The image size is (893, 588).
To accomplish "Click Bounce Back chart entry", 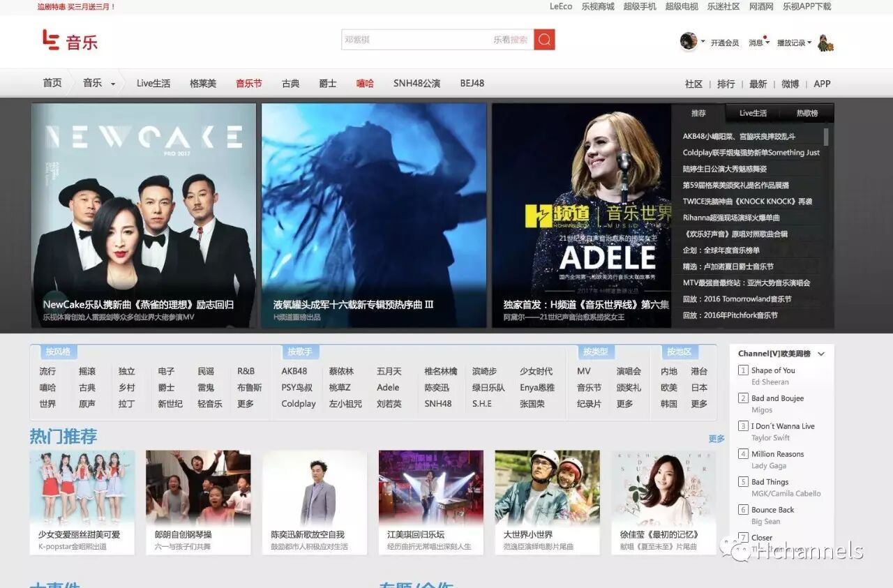I will click(x=772, y=510).
